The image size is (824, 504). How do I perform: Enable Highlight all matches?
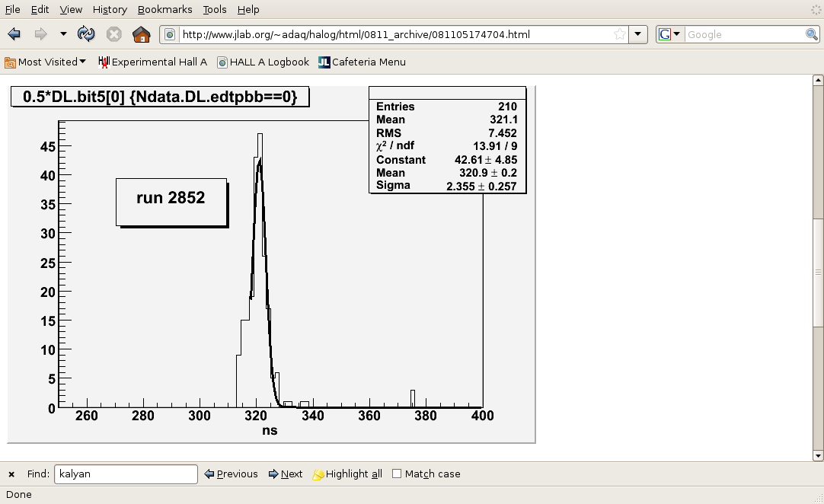tap(347, 474)
